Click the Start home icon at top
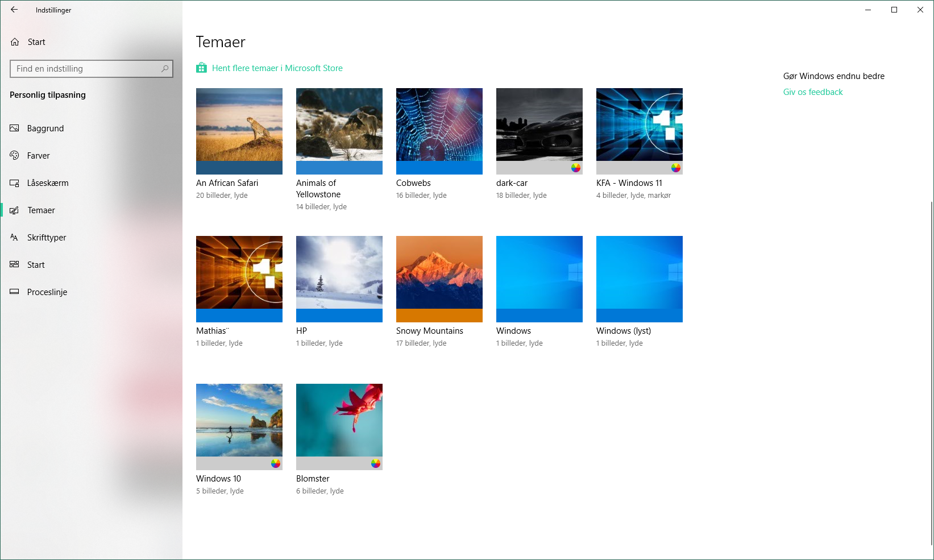This screenshot has width=934, height=560. point(14,42)
